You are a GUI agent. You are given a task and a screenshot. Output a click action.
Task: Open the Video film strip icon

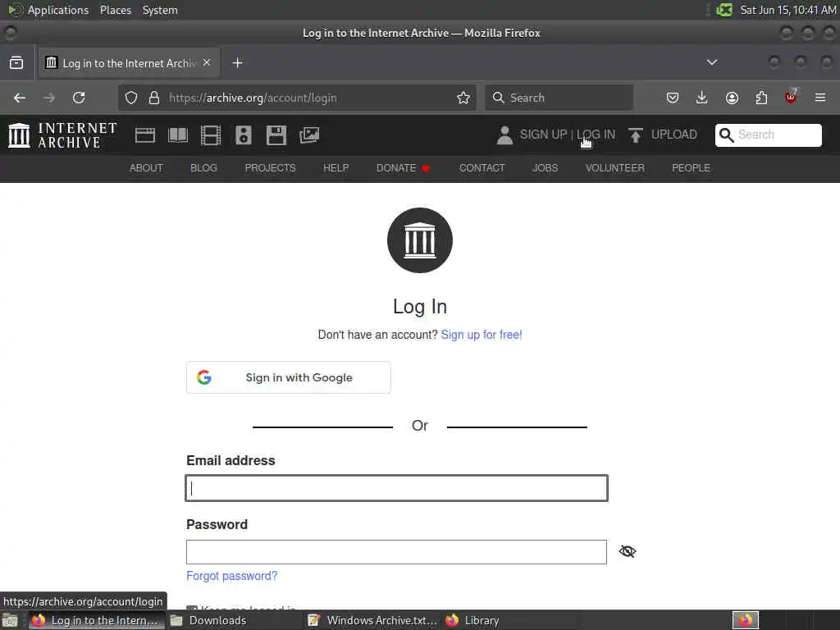(211, 135)
